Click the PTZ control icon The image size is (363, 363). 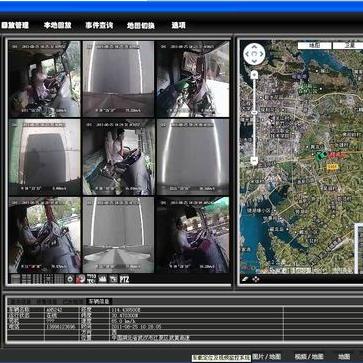(x=124, y=279)
